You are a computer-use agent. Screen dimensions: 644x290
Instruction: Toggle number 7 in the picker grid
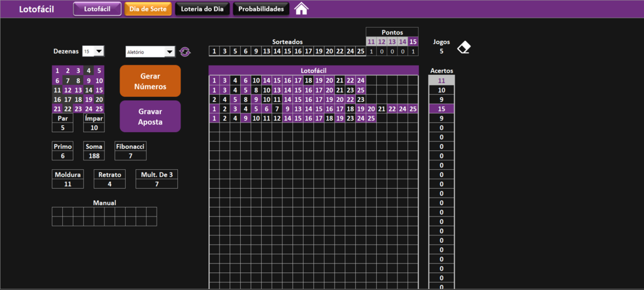(x=68, y=80)
